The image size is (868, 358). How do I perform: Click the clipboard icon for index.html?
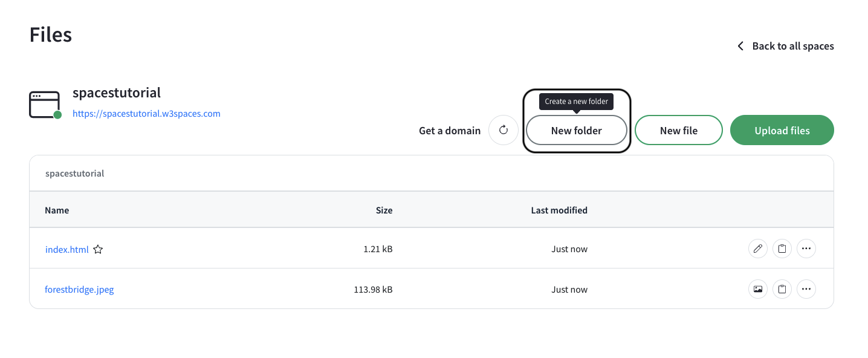coord(782,249)
